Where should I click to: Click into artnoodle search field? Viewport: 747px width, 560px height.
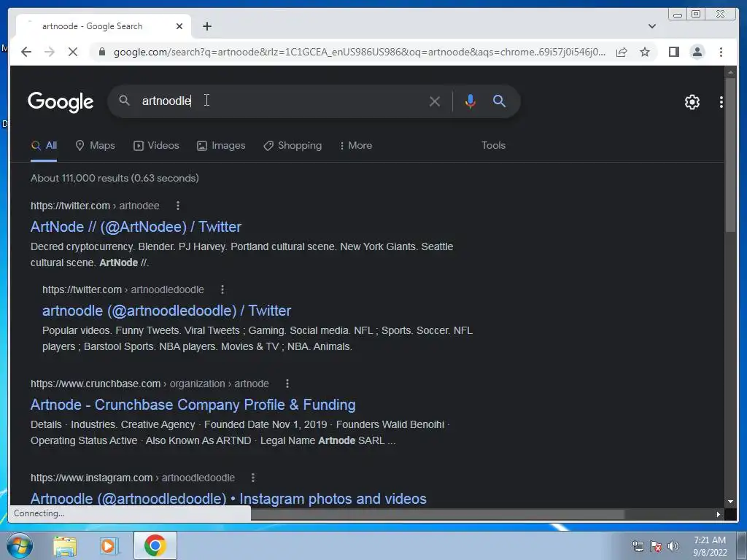tap(281, 101)
